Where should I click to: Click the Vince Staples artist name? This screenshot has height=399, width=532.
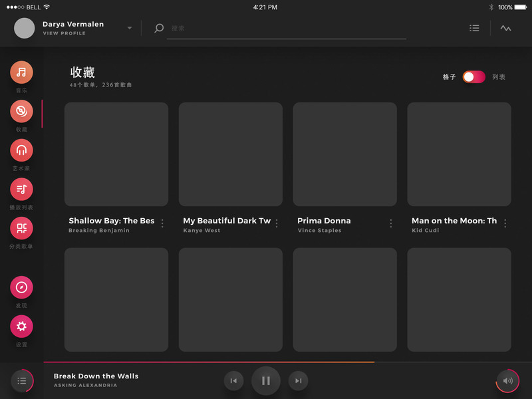(320, 230)
